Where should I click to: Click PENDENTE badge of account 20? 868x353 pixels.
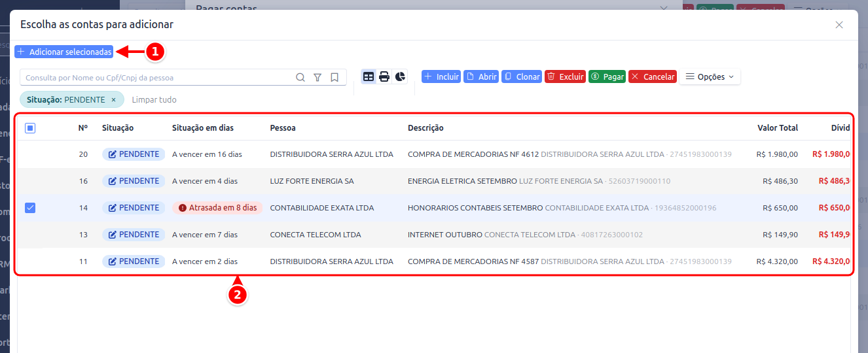tap(134, 154)
